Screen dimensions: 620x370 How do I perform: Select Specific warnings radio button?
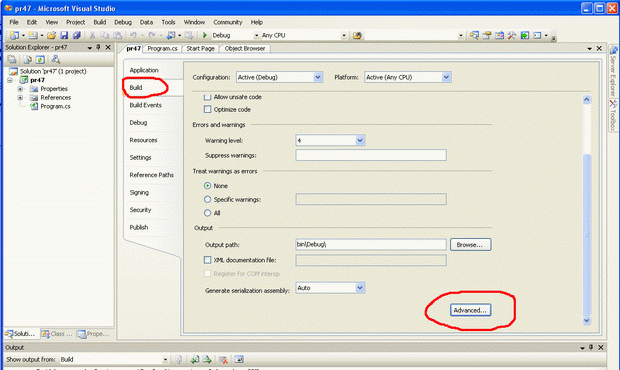pyautogui.click(x=207, y=199)
